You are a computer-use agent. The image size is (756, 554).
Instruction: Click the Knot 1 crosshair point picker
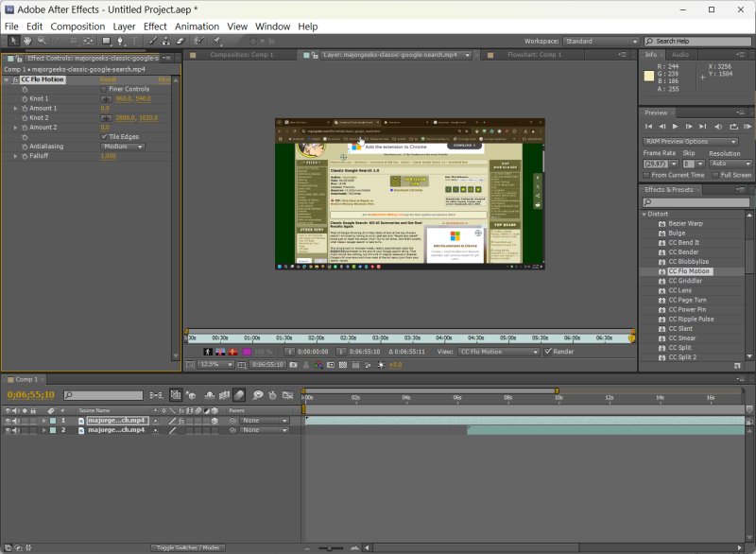point(106,98)
